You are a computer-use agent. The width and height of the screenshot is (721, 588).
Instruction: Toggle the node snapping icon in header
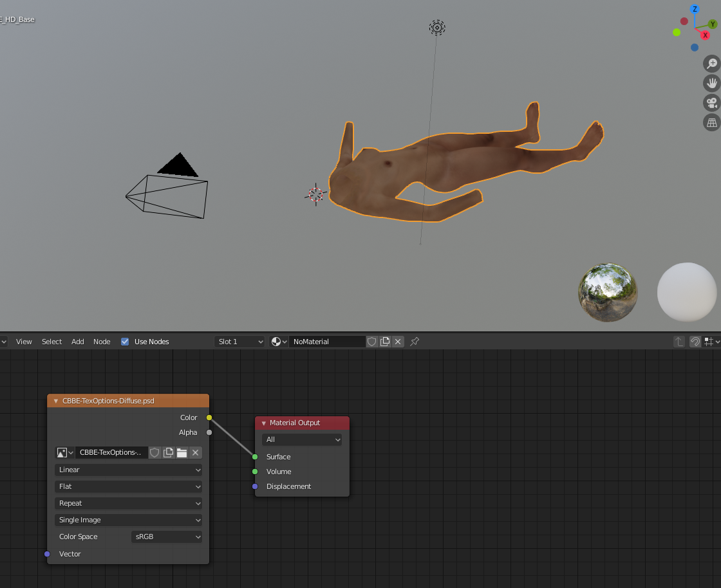pos(695,342)
